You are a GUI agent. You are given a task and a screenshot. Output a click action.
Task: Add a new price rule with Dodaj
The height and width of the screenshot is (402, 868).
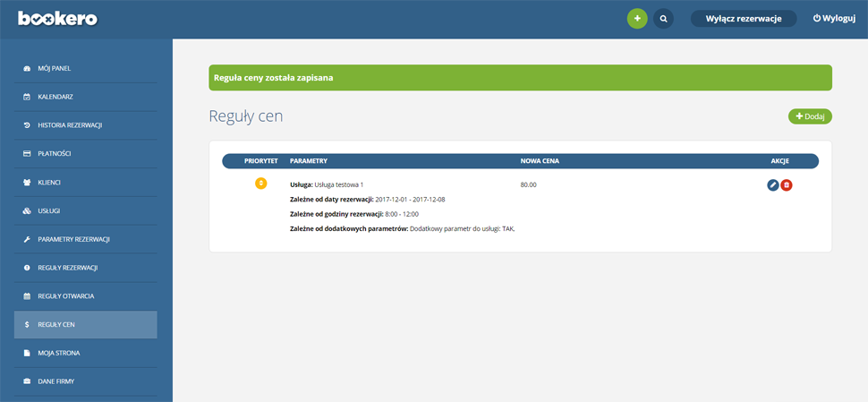click(x=810, y=116)
